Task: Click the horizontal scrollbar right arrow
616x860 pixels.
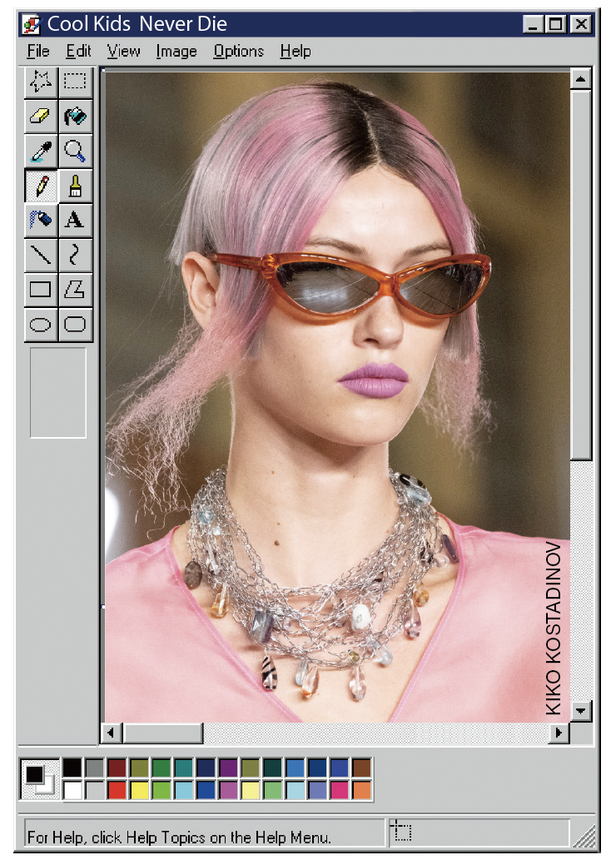Action: click(558, 733)
